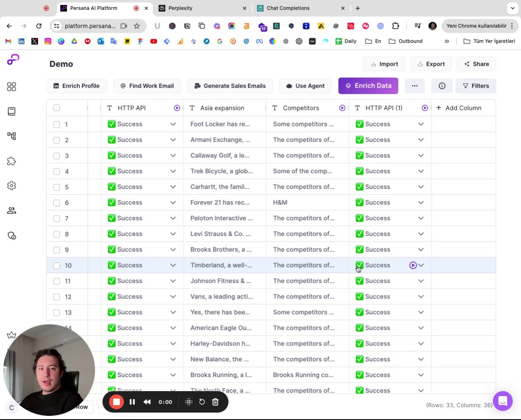Rewind the recording
This screenshot has width=521, height=420.
(x=147, y=402)
